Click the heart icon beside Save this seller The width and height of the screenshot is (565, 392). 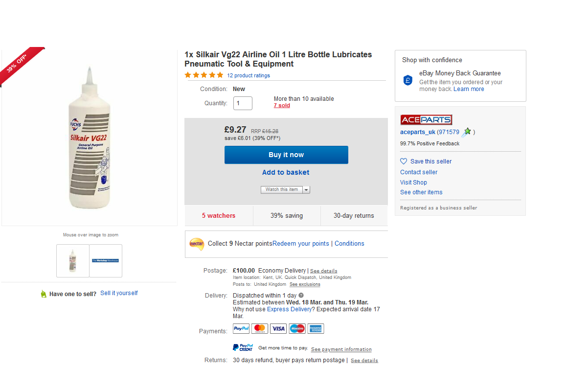pyautogui.click(x=404, y=161)
